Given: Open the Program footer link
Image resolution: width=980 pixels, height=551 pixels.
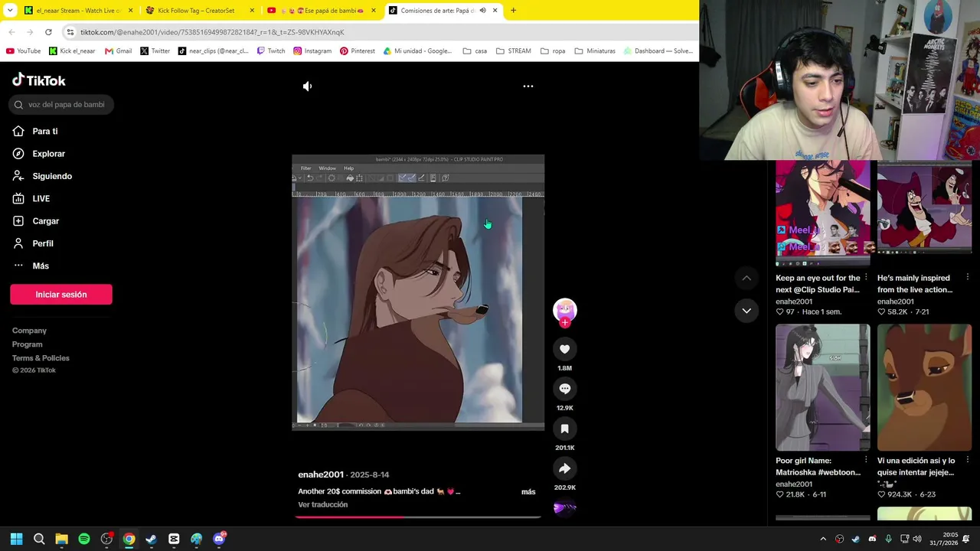Looking at the screenshot, I should tap(27, 344).
